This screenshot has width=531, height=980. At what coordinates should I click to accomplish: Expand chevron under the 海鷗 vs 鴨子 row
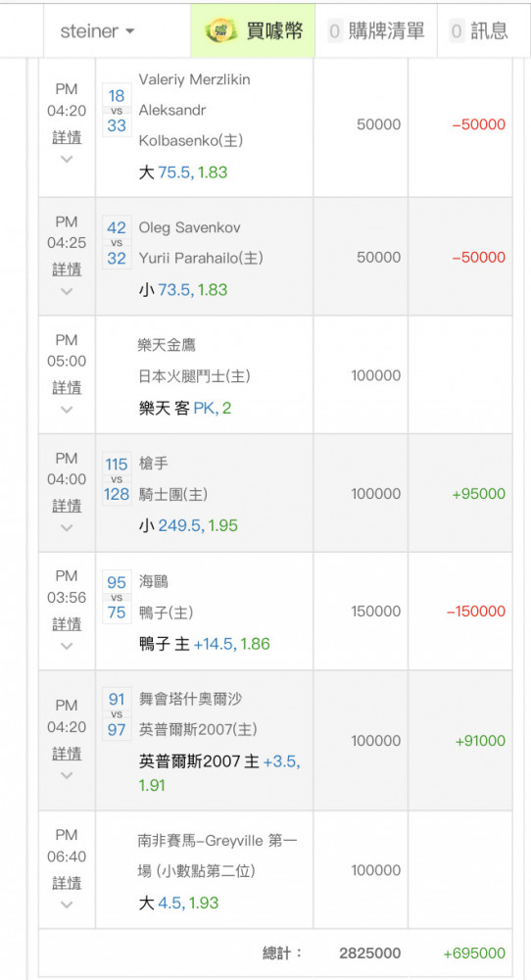coord(67,646)
